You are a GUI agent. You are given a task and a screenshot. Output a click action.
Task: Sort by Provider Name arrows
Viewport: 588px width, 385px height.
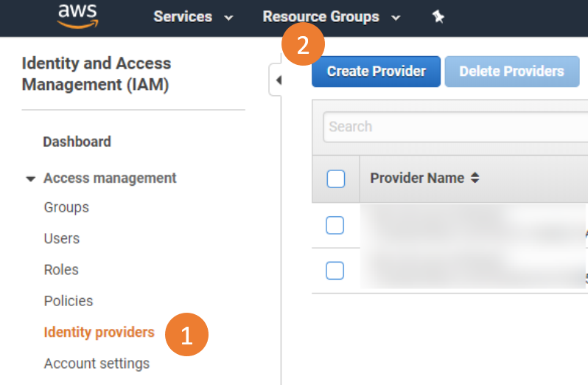pyautogui.click(x=475, y=178)
